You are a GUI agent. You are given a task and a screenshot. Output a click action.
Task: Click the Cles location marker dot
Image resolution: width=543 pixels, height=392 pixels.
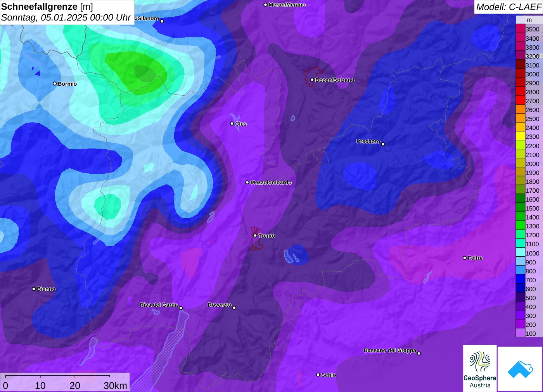coord(232,124)
